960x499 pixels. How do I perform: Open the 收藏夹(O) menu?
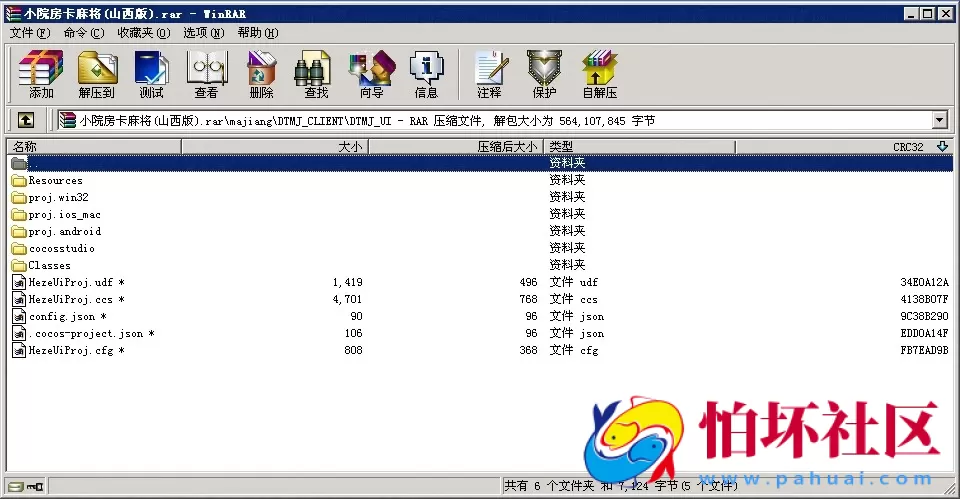coord(144,32)
